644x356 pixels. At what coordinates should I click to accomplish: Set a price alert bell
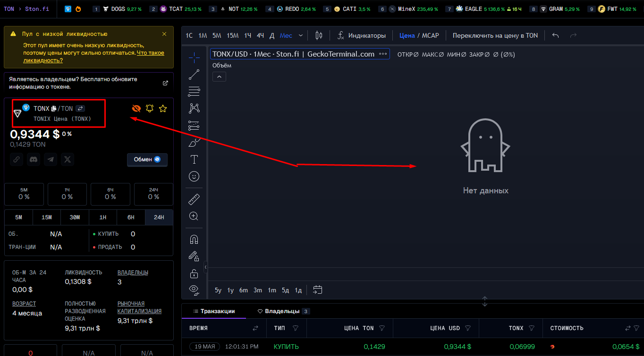[150, 109]
